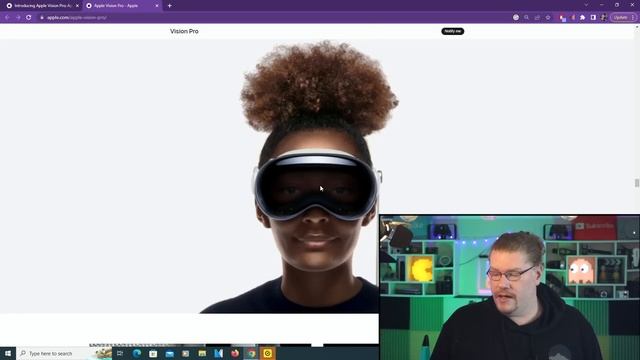The height and width of the screenshot is (360, 640).
Task: Launch Microsoft Edge from the taskbar
Action: pyautogui.click(x=137, y=353)
